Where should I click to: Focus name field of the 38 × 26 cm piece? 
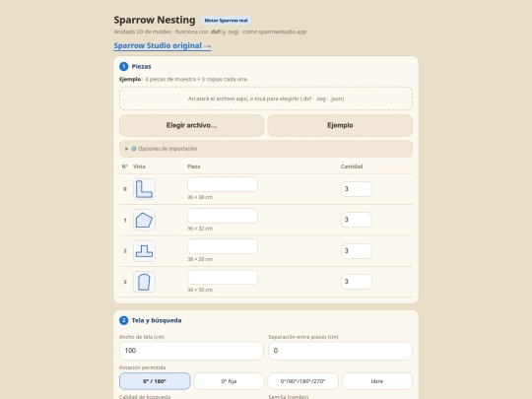223,246
